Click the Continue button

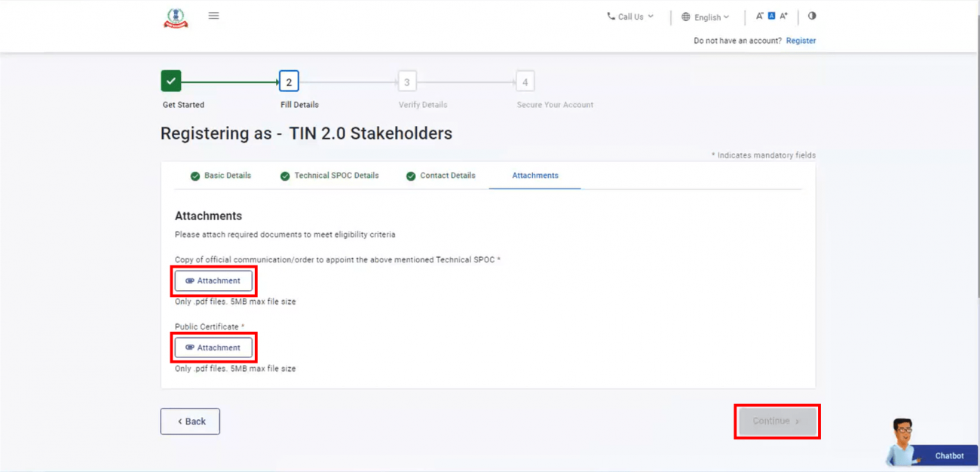(x=776, y=421)
